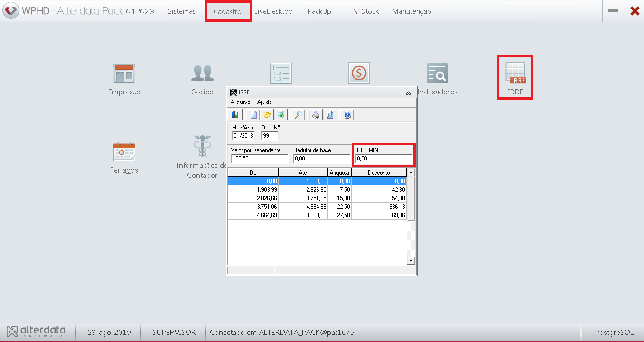This screenshot has height=342, width=644.
Task: Open the NFStock tab
Action: [366, 11]
